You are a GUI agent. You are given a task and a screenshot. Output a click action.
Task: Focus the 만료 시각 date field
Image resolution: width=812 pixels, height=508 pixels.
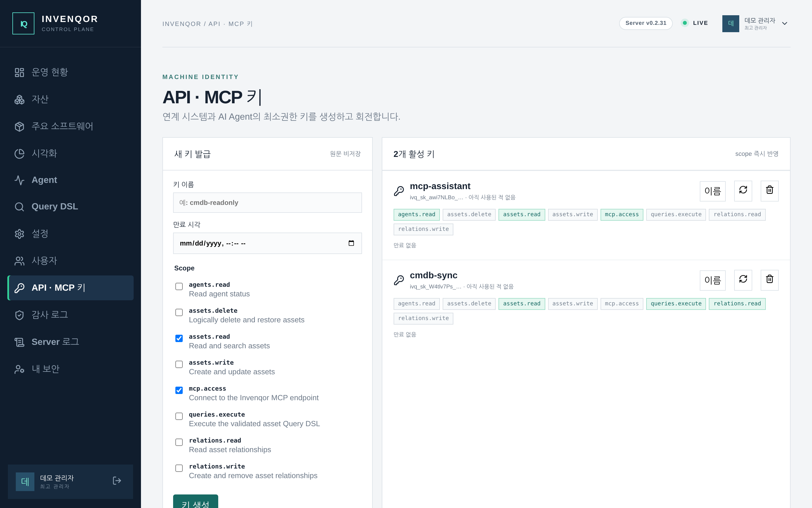coord(267,243)
